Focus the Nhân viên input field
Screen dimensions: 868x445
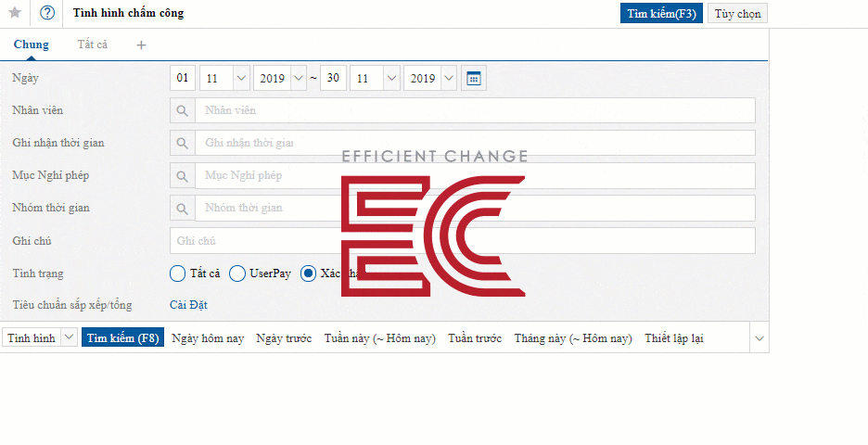click(475, 110)
